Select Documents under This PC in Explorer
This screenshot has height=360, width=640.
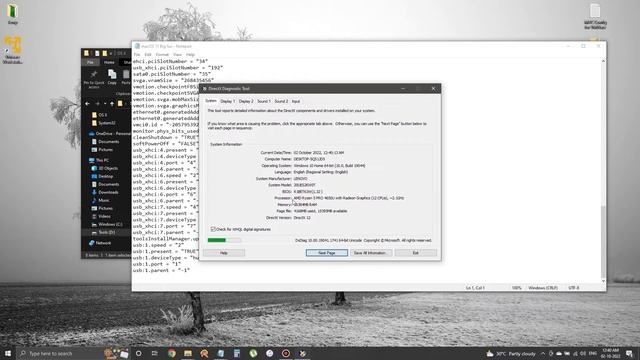point(106,184)
